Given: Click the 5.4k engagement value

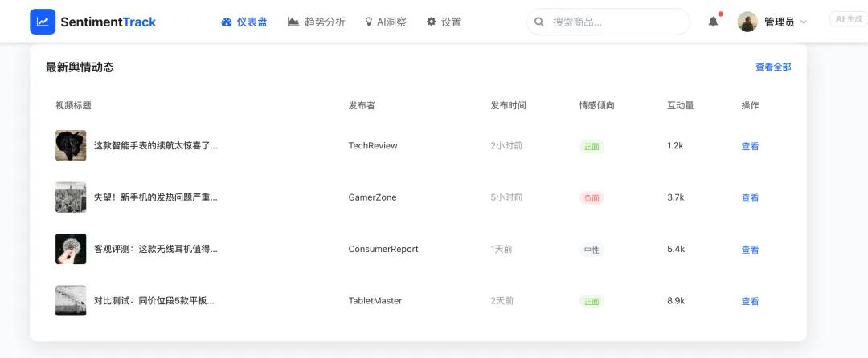Looking at the screenshot, I should pos(676,249).
